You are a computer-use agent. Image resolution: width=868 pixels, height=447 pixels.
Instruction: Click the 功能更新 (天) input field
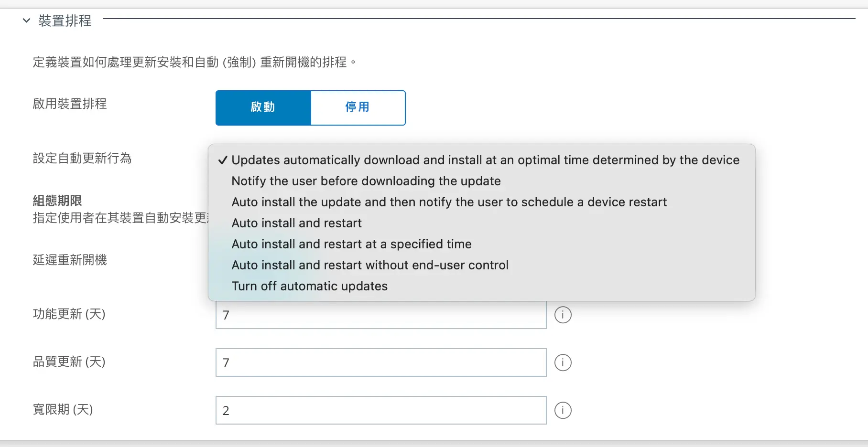click(x=380, y=315)
